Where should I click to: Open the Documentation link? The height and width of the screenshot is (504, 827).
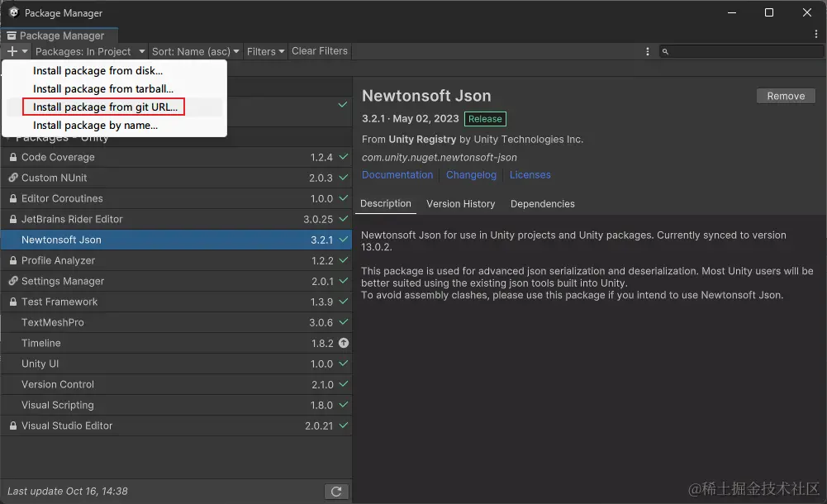397,174
